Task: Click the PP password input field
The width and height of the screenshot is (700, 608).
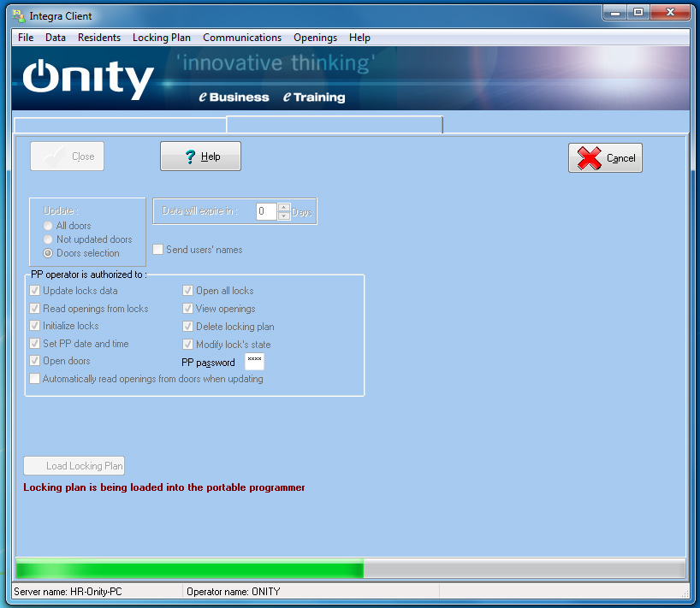Action: coord(254,362)
